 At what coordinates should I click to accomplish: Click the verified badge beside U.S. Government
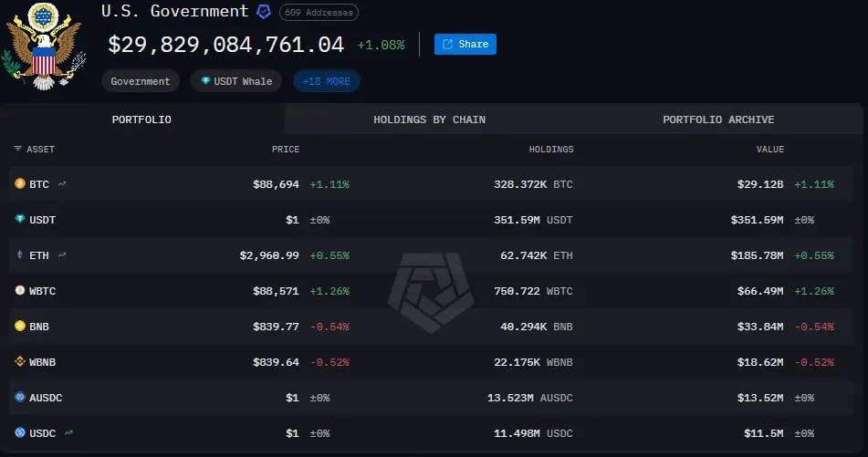pyautogui.click(x=264, y=12)
